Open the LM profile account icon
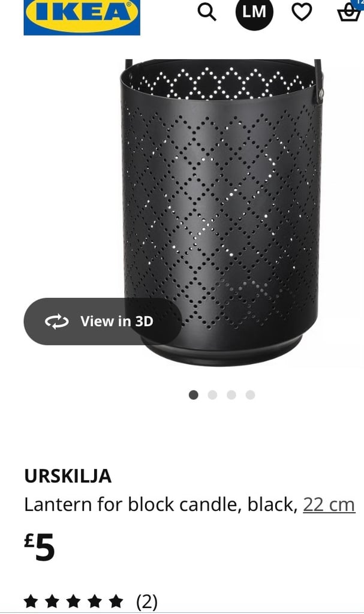 tap(254, 12)
